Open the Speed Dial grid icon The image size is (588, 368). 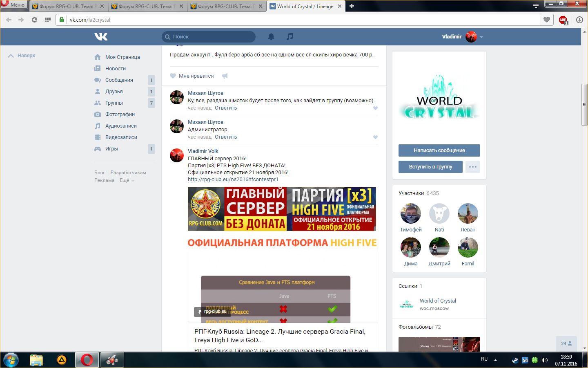[x=47, y=20]
